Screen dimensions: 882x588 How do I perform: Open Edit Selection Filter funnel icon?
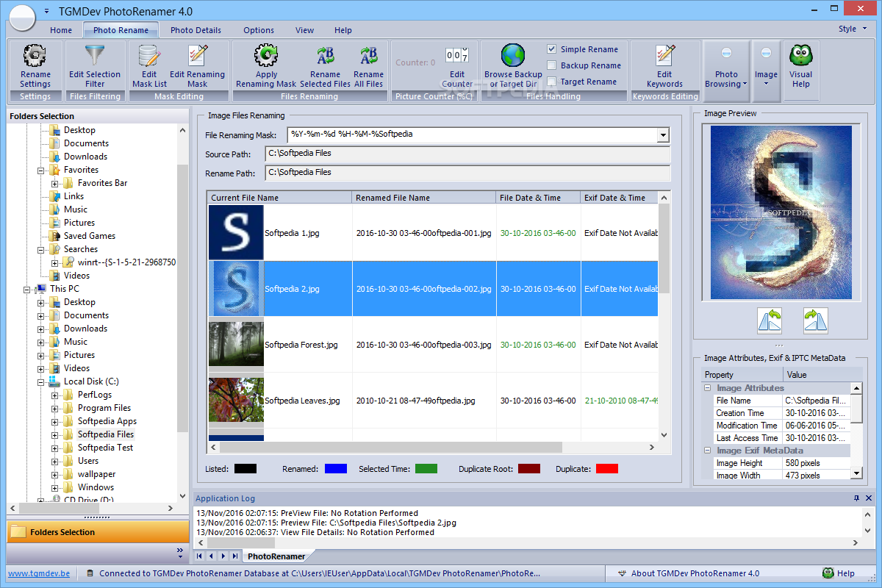pyautogui.click(x=95, y=56)
